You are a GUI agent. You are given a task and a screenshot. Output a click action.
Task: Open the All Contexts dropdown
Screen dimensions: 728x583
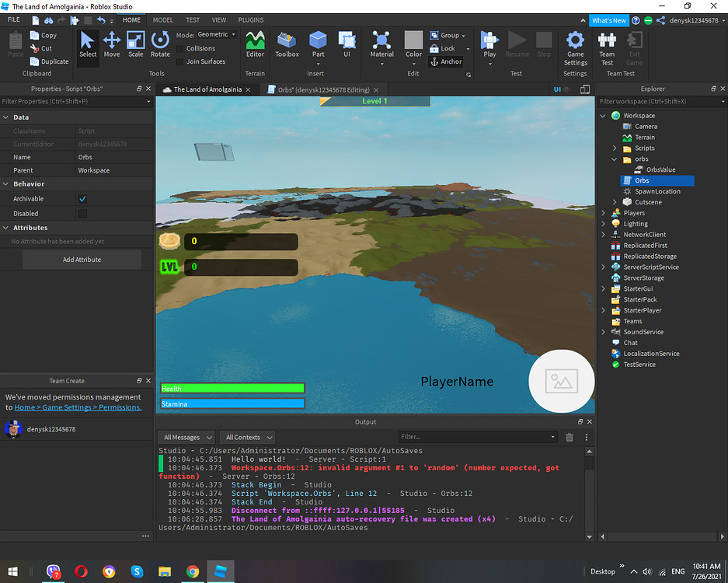[x=247, y=437]
